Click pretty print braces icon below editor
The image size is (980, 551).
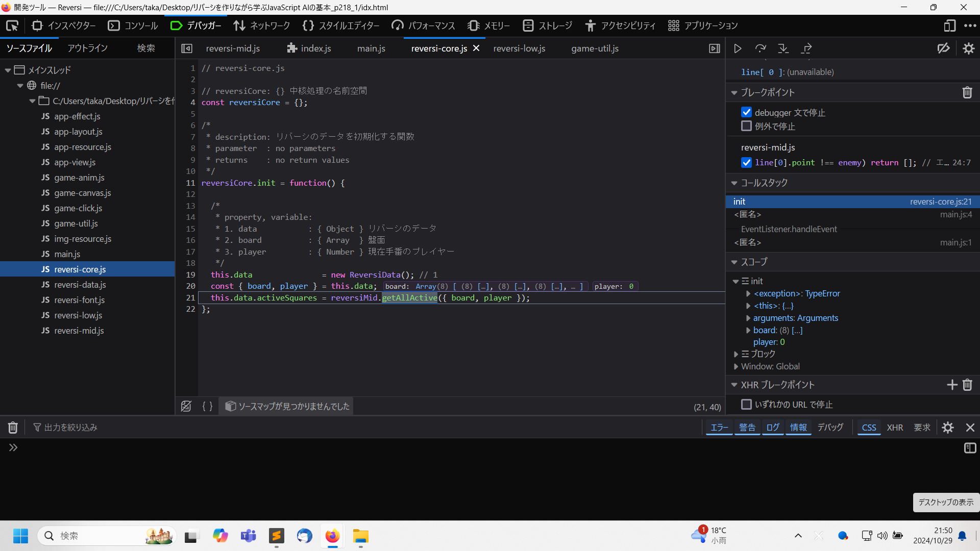pos(207,406)
